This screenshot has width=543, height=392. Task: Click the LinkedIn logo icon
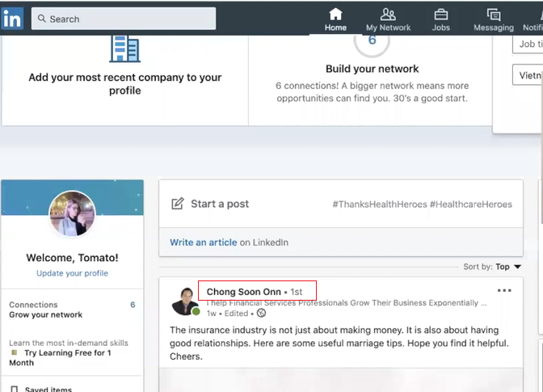tap(12, 19)
